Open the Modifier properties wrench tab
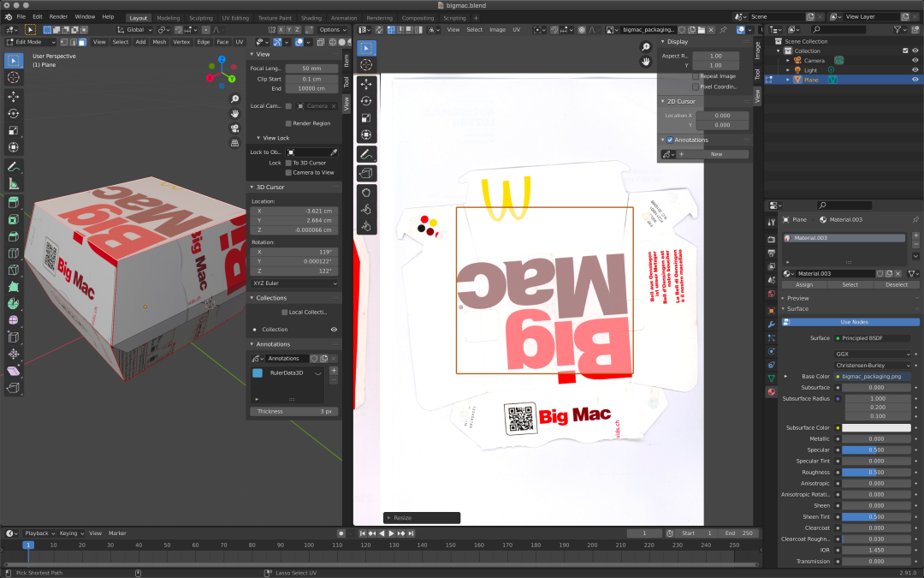 [x=772, y=325]
